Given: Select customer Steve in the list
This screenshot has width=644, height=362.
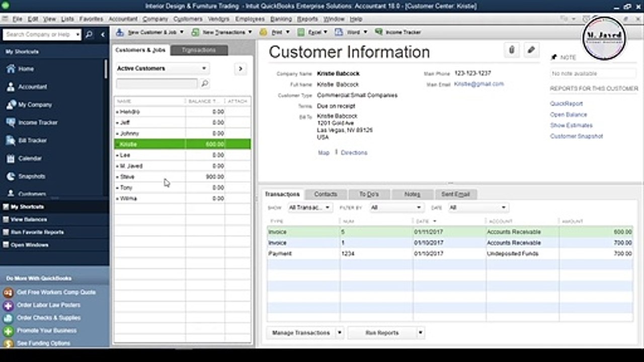Looking at the screenshot, I should pyautogui.click(x=182, y=177).
